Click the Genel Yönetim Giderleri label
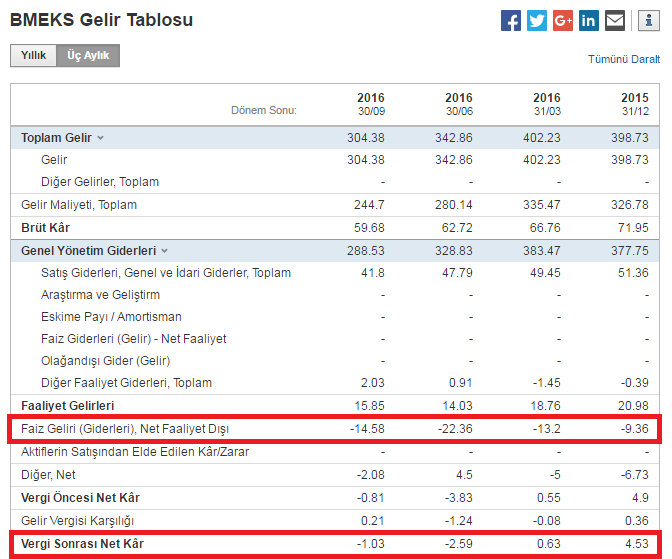The width and height of the screenshot is (672, 559). pyautogui.click(x=88, y=250)
